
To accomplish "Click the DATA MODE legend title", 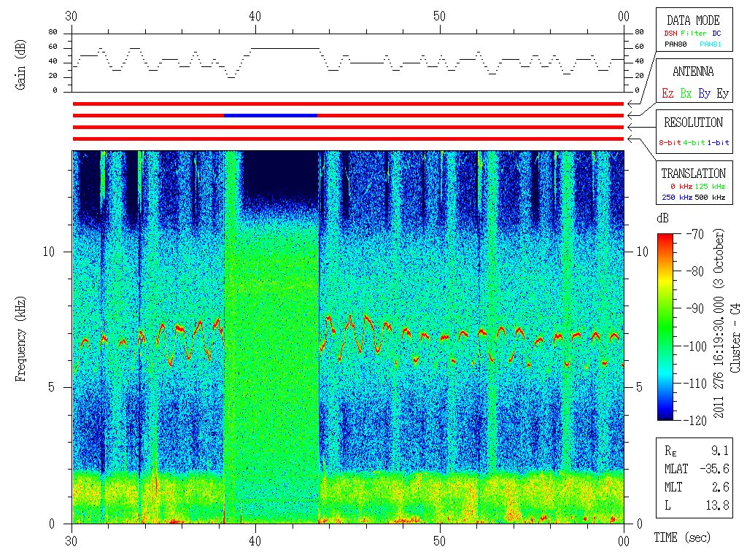I will pos(693,20).
